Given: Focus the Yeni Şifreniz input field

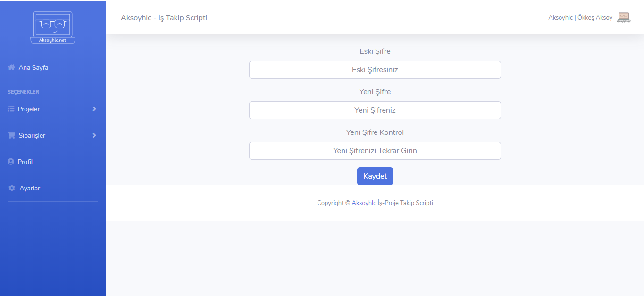Looking at the screenshot, I should (x=375, y=110).
